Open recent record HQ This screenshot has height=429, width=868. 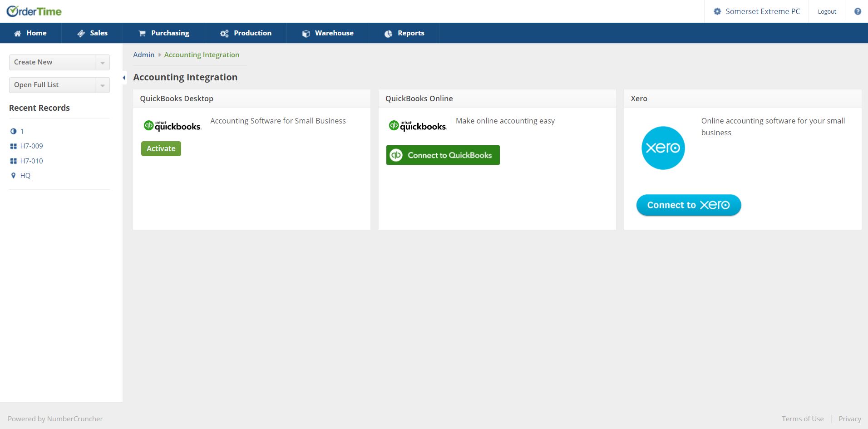click(x=25, y=176)
